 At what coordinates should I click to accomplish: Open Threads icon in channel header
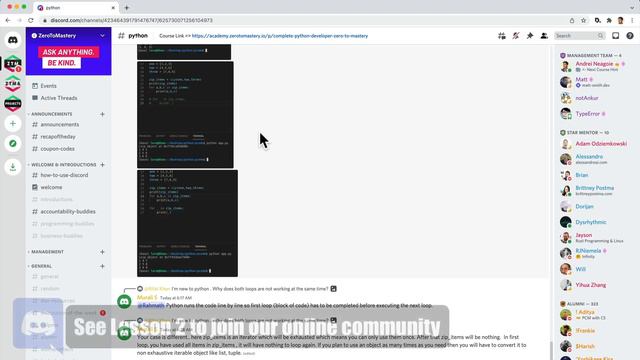[x=502, y=36]
